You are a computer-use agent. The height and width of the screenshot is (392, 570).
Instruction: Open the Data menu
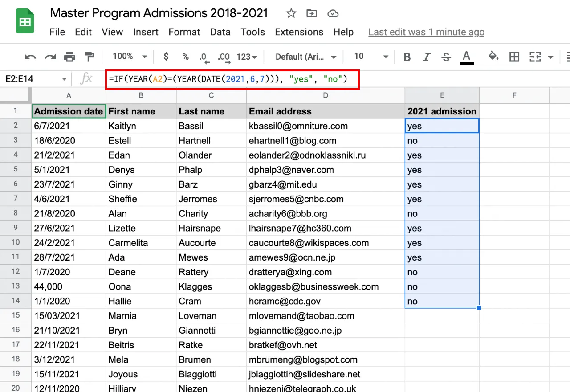click(220, 32)
